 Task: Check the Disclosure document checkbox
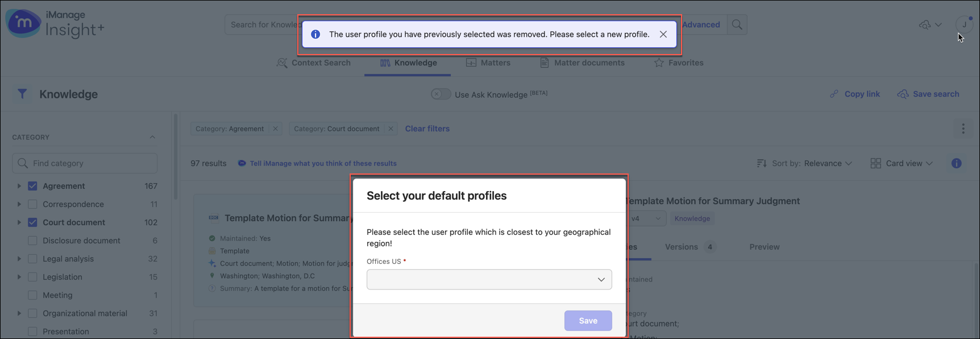[x=32, y=241]
